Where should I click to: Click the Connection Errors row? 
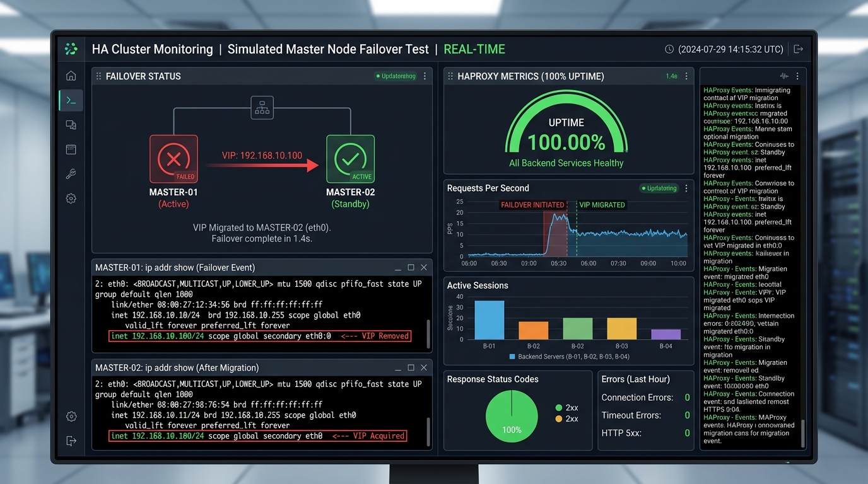[x=645, y=398]
